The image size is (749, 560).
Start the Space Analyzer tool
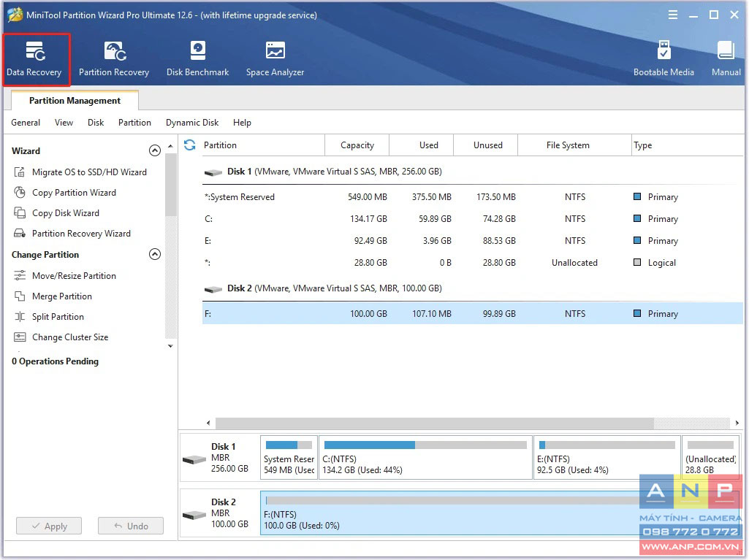tap(275, 59)
